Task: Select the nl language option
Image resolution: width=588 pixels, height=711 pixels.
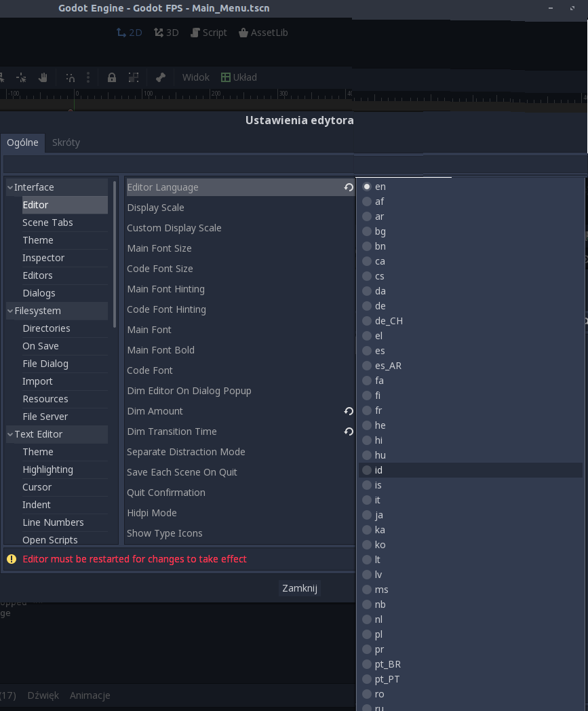Action: (x=471, y=619)
